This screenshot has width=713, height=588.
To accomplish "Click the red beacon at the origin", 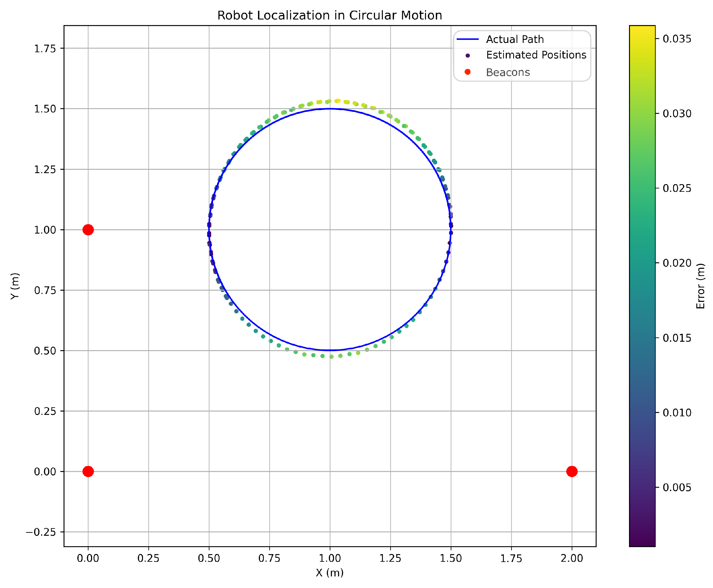I will (88, 471).
